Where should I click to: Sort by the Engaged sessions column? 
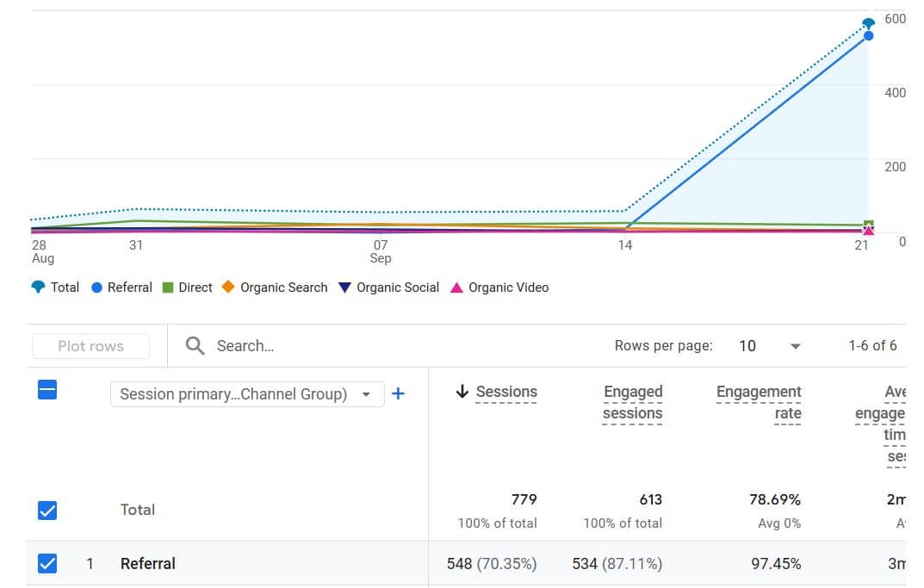632,402
